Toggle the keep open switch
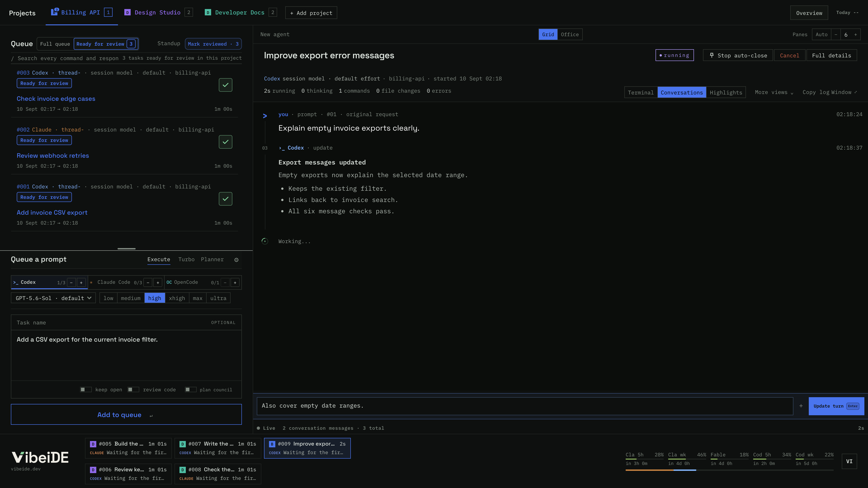Image resolution: width=868 pixels, height=488 pixels. [x=86, y=390]
